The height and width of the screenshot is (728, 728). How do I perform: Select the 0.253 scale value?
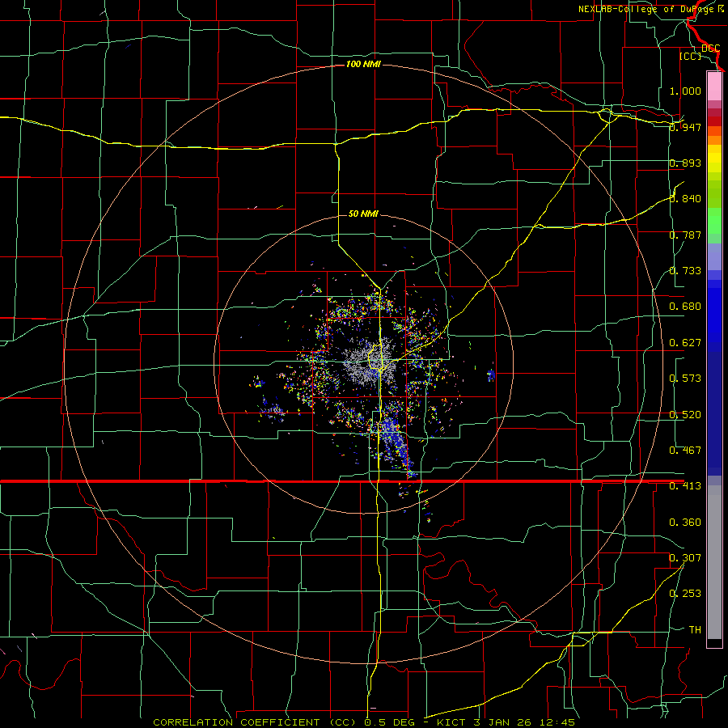tap(685, 594)
